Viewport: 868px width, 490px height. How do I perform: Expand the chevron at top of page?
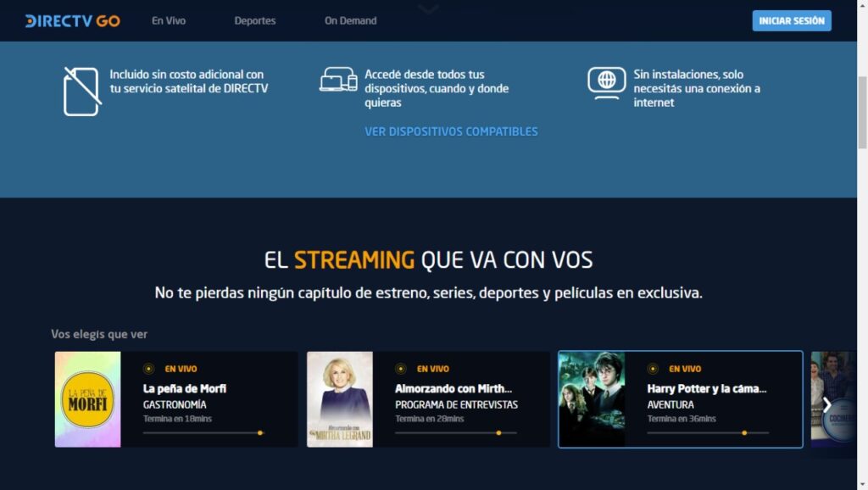point(429,9)
